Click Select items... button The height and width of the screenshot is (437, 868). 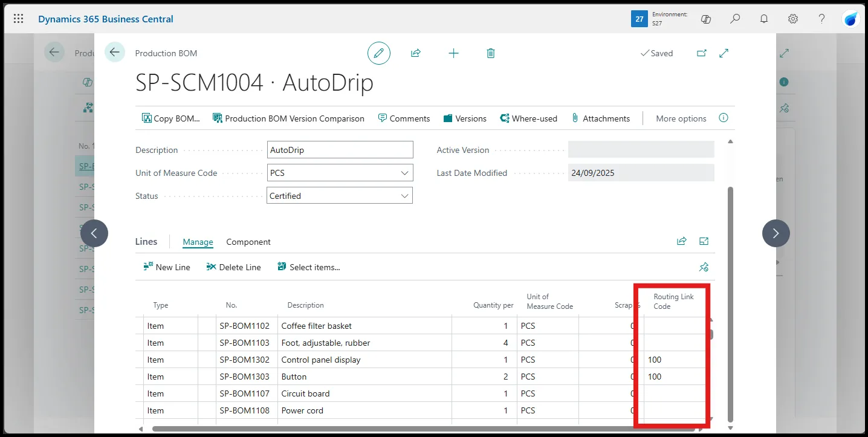308,267
